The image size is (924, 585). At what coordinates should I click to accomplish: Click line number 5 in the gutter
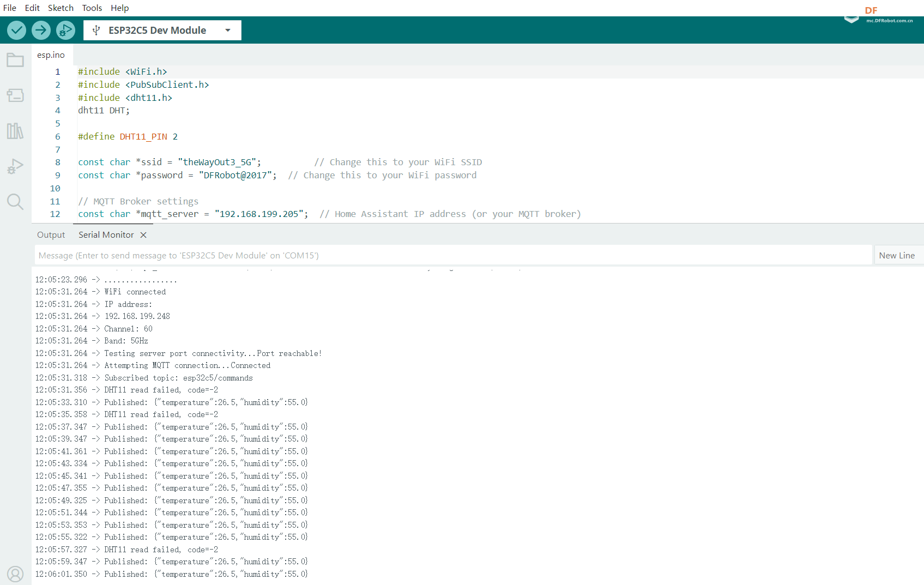pos(57,124)
